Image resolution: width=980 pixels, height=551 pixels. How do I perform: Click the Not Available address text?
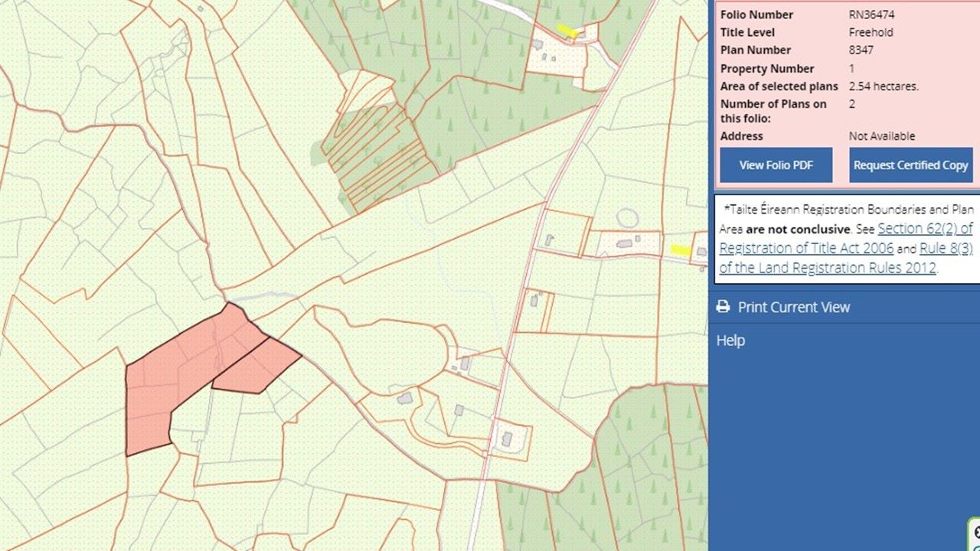tap(882, 136)
